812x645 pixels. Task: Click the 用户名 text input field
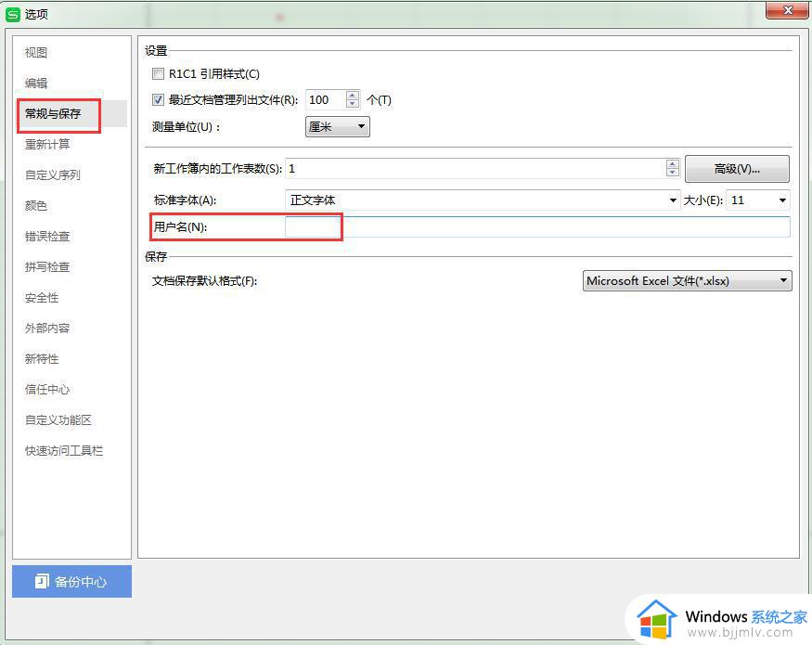[x=537, y=227]
